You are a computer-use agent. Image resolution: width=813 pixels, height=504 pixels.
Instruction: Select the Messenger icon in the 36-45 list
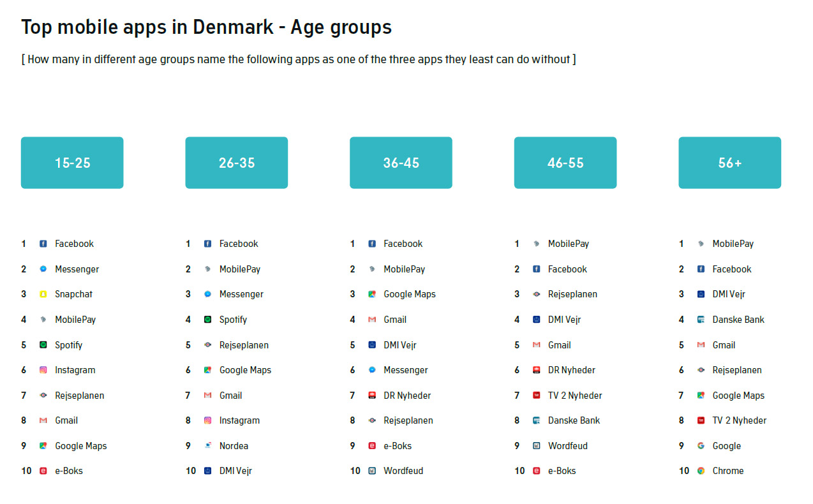click(x=372, y=370)
